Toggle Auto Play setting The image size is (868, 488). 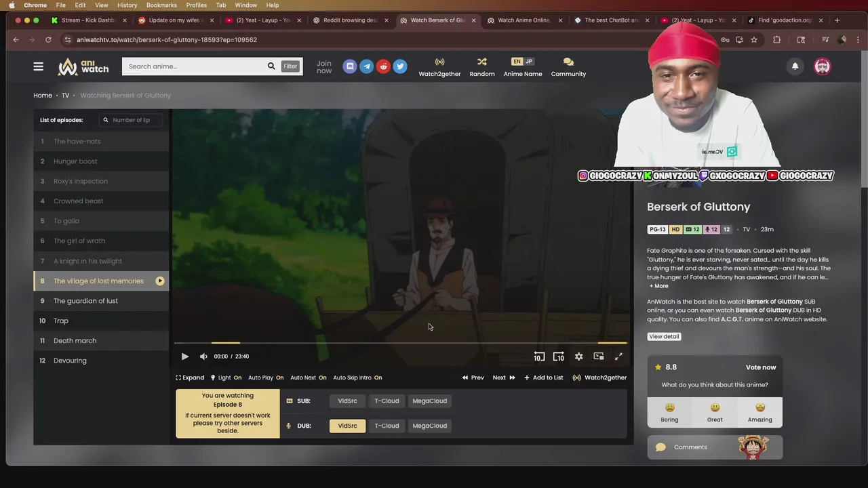[266, 378]
